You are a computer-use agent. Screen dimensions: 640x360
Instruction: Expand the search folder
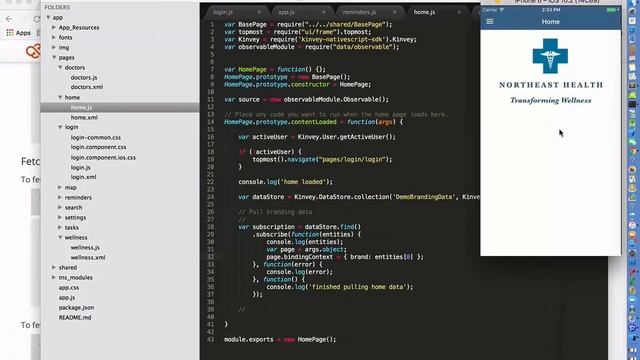pos(60,207)
